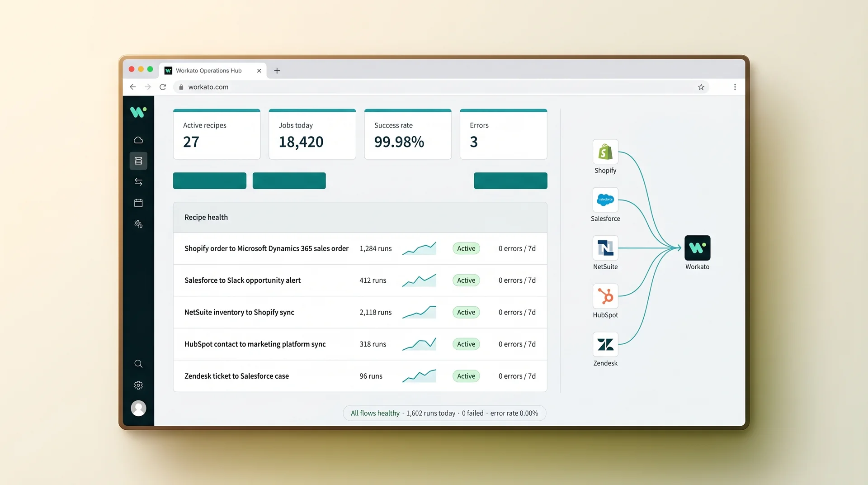Viewport: 868px width, 485px height.
Task: Click the Active badge on Salesforce to Slack row
Action: coord(466,280)
